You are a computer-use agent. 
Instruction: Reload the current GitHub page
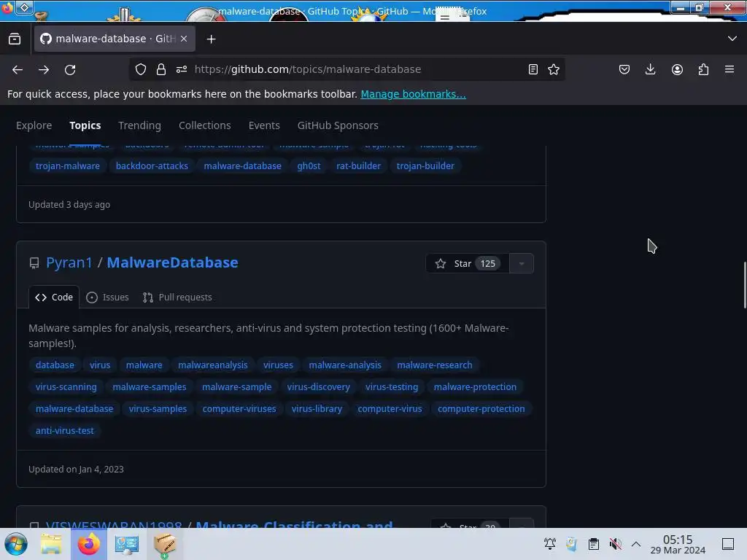[70, 69]
